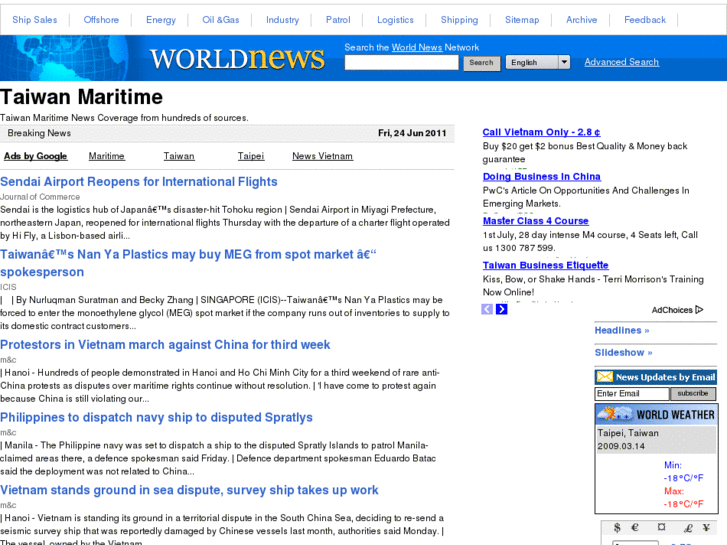
Task: Open the News Vietnam ad link
Action: tap(322, 156)
